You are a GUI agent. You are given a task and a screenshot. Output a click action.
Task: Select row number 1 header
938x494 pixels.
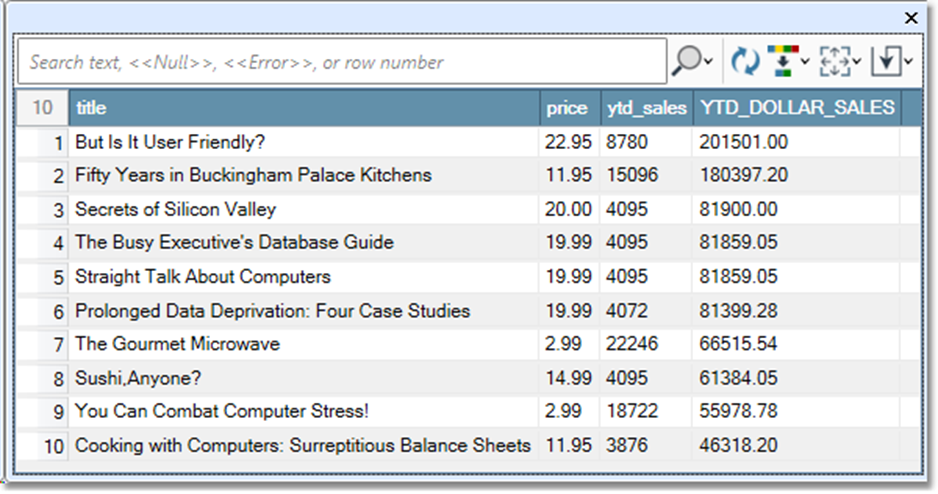tap(42, 142)
